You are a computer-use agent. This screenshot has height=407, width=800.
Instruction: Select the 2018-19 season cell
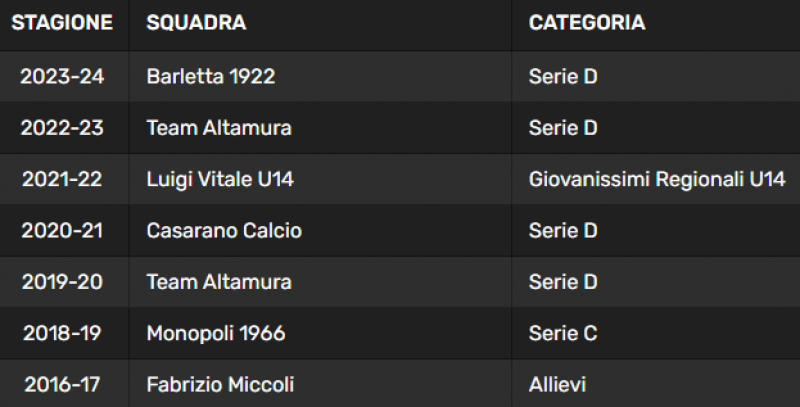(x=62, y=334)
